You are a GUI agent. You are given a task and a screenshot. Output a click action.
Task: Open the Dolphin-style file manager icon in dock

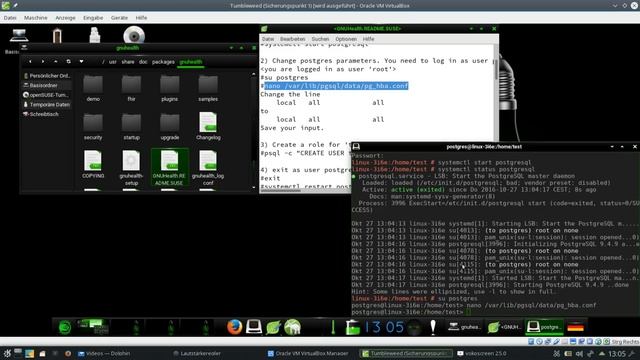[x=293, y=327]
